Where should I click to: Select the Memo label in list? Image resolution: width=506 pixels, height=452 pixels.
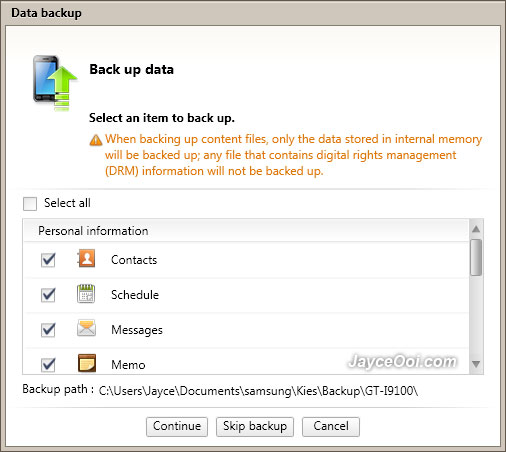[x=128, y=365]
